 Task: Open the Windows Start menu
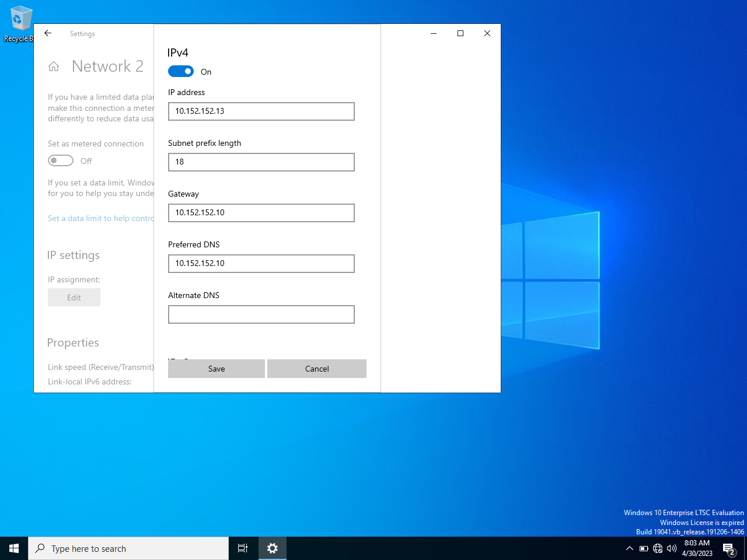click(14, 548)
